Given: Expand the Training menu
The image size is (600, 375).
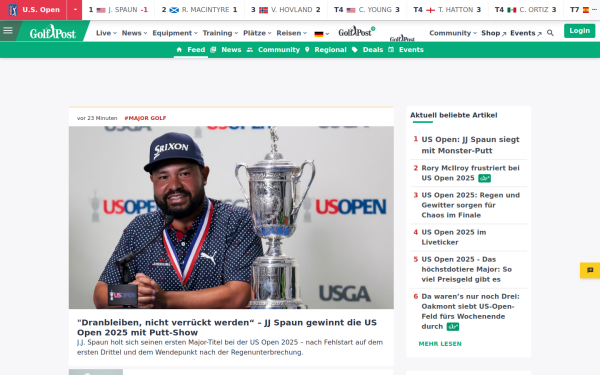Looking at the screenshot, I should [220, 33].
